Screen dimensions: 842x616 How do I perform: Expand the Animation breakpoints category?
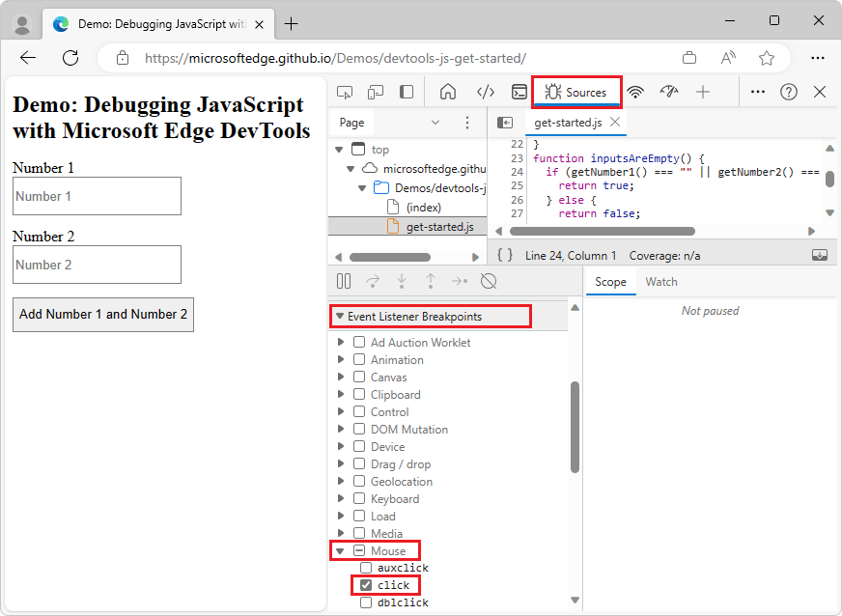(340, 359)
